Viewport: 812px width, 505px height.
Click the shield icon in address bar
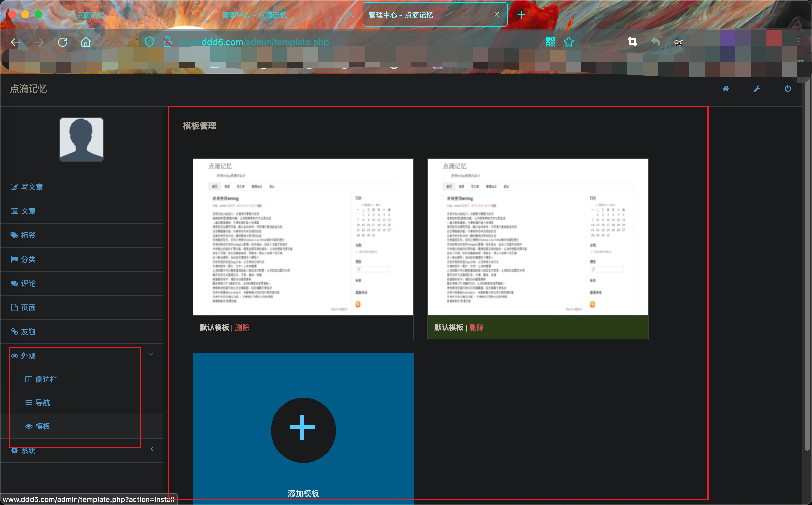pos(149,42)
